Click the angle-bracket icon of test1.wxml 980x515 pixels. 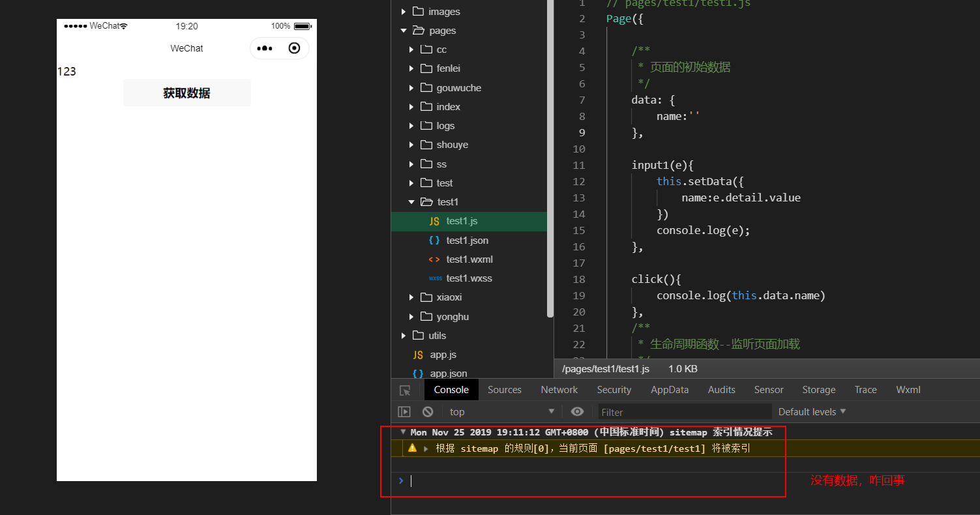tap(434, 259)
